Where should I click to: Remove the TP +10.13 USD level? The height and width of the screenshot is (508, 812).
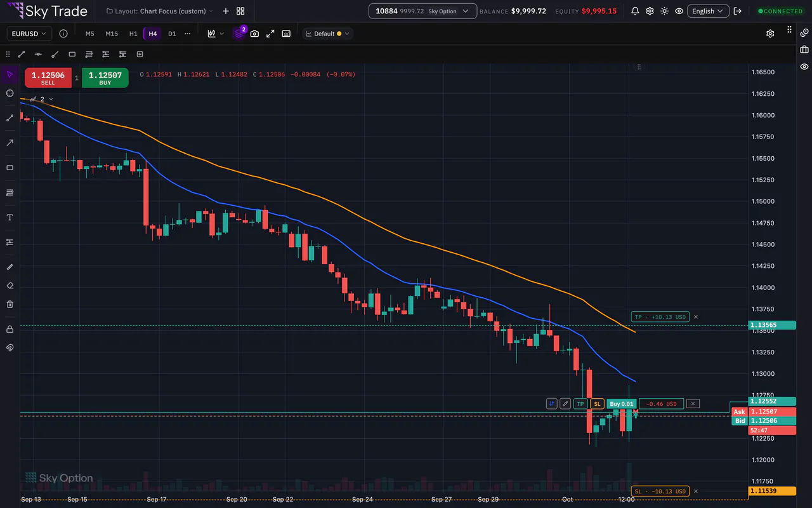(x=695, y=317)
